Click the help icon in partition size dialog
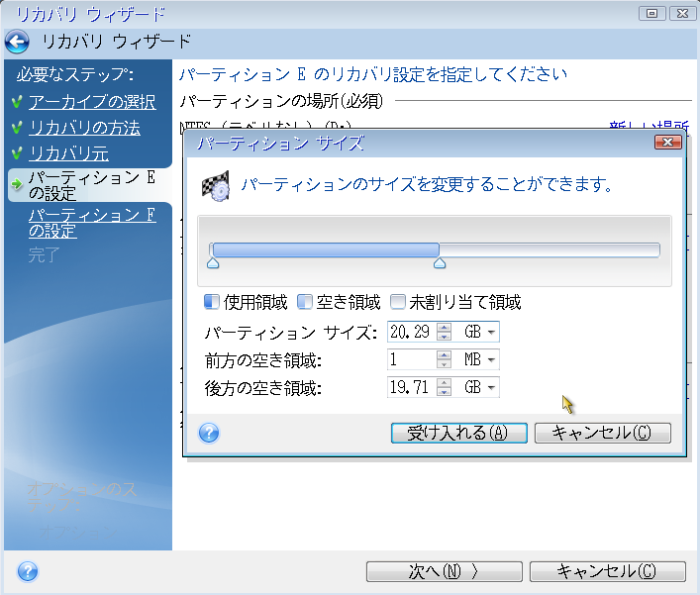 [209, 433]
